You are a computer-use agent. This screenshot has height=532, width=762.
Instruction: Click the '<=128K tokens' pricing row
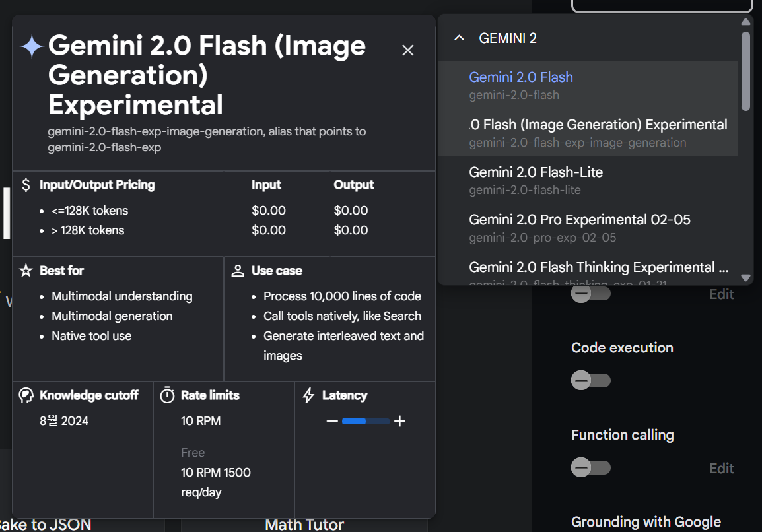(x=90, y=211)
